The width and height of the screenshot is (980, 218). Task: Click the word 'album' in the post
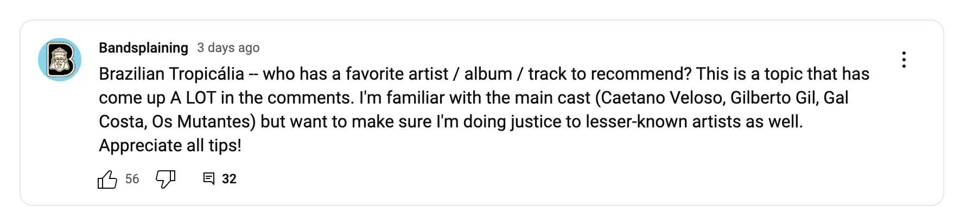(488, 74)
